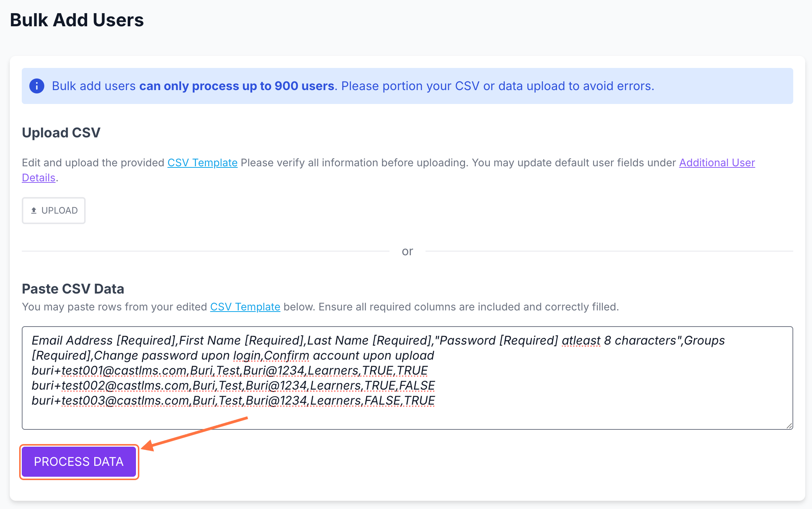Click the upload arrow icon
This screenshot has width=812, height=509.
pyautogui.click(x=34, y=211)
